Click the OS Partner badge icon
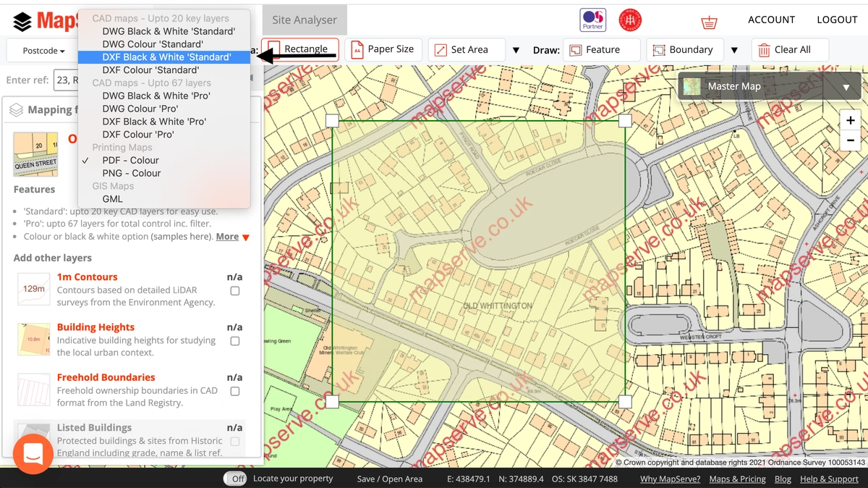Image resolution: width=868 pixels, height=488 pixels. pyautogui.click(x=593, y=20)
